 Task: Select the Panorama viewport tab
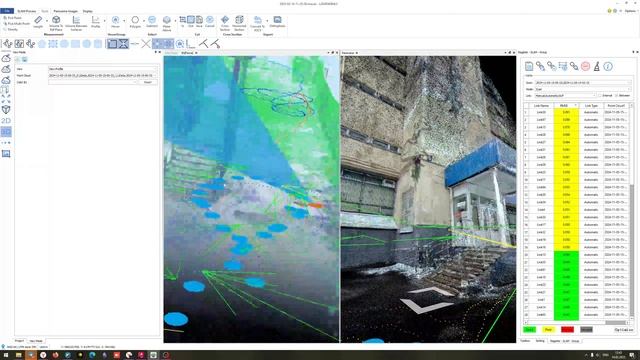point(349,53)
